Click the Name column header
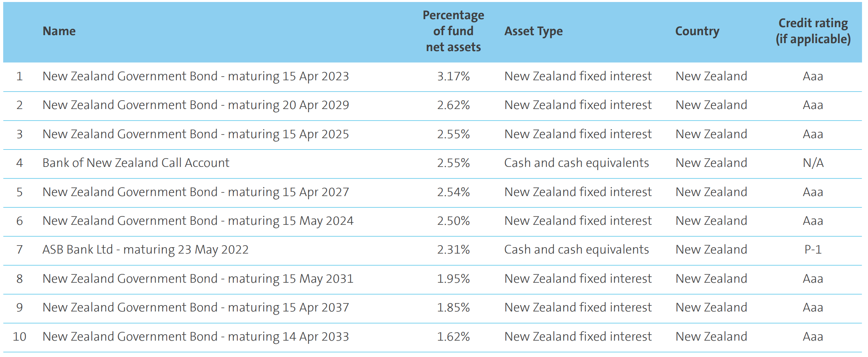This screenshot has height=357, width=868. (59, 31)
